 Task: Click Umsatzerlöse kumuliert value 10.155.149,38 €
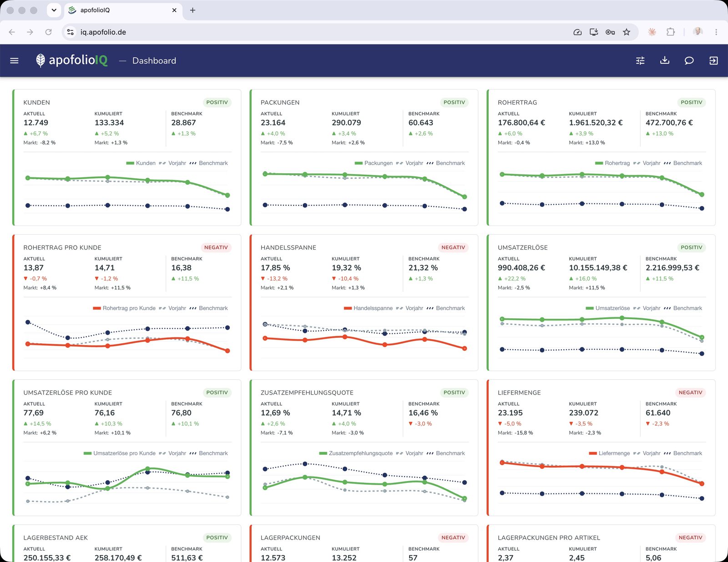(x=598, y=268)
